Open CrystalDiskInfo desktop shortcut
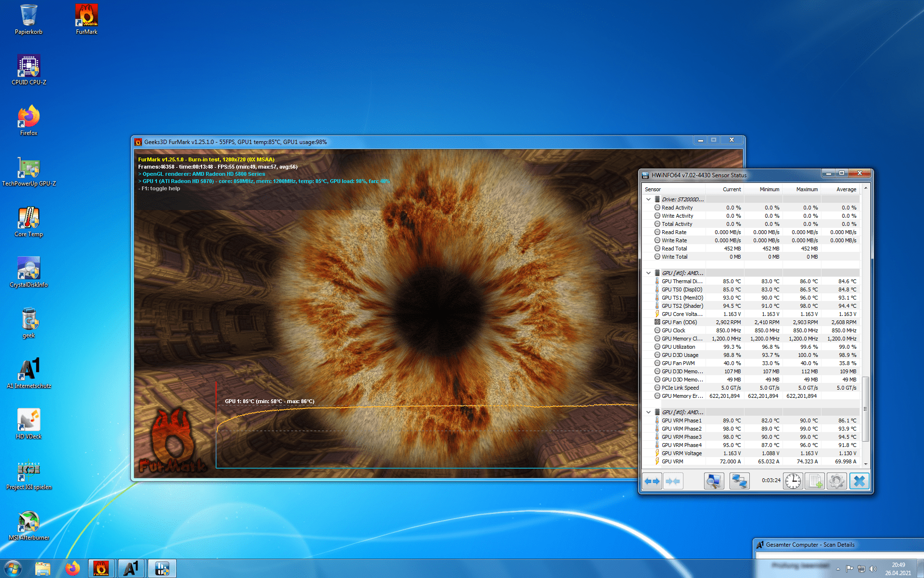 click(x=29, y=273)
